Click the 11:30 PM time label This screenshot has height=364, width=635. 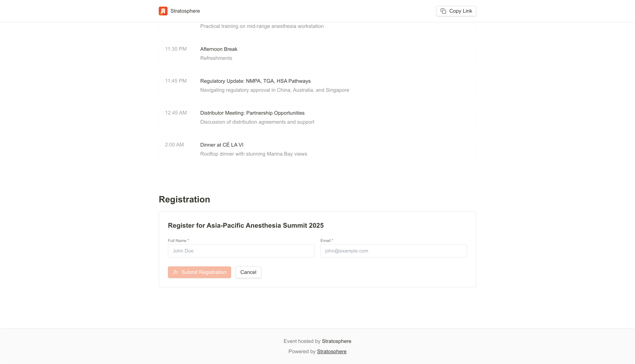click(x=175, y=49)
